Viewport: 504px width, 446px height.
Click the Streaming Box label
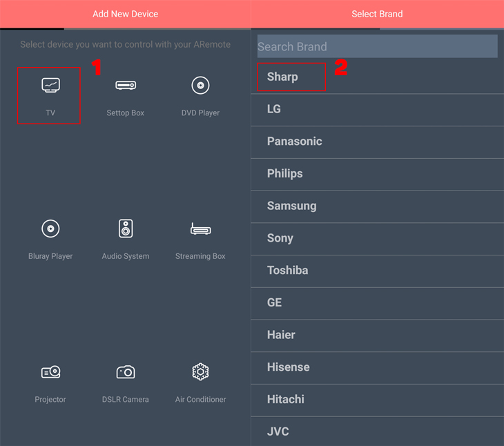pos(200,256)
